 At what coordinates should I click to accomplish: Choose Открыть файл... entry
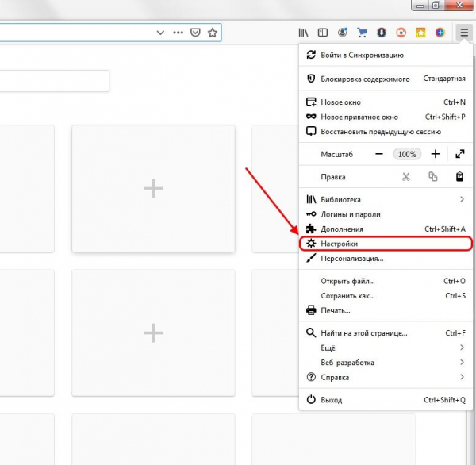[x=386, y=281]
